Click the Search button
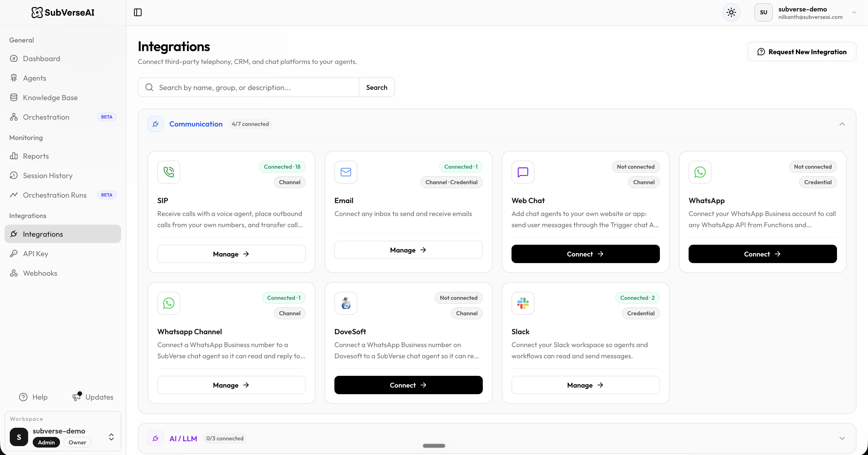This screenshot has height=455, width=868. [x=377, y=87]
